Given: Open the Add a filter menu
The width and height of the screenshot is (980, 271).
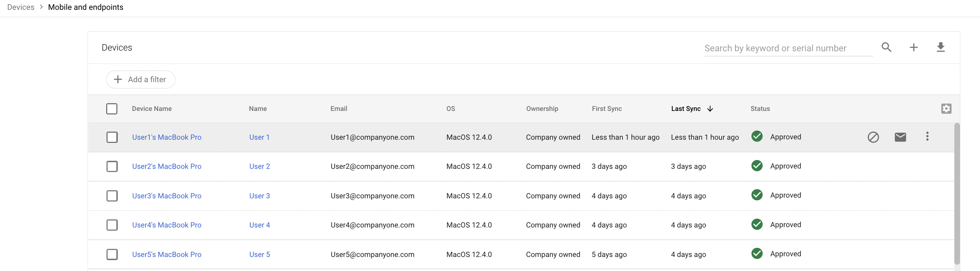Looking at the screenshot, I should [x=140, y=79].
